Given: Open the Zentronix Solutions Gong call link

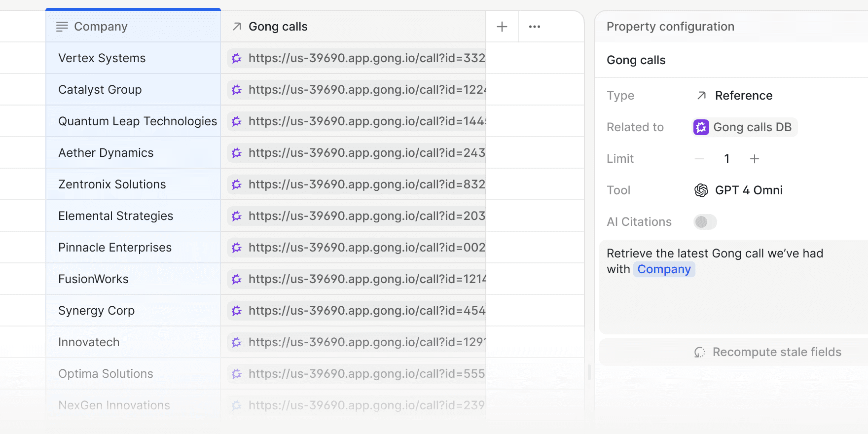Looking at the screenshot, I should click(x=357, y=184).
